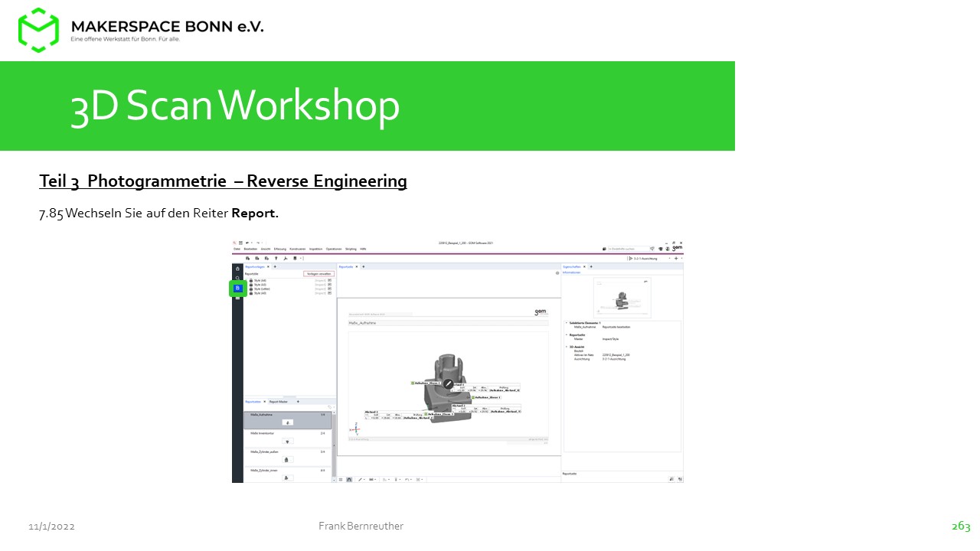Click the Aufnahme_Ebene 1 label in 3D view
This screenshot has width=980, height=551.
(486, 397)
